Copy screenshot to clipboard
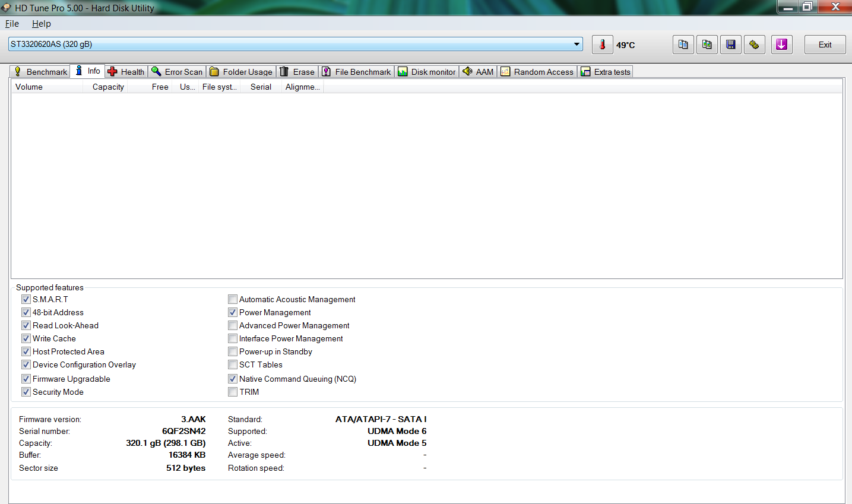This screenshot has height=504, width=852. 707,45
